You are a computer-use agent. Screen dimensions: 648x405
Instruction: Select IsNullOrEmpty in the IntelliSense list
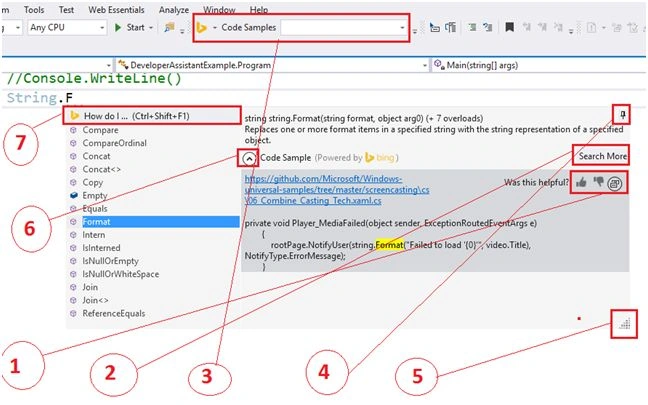pos(110,261)
